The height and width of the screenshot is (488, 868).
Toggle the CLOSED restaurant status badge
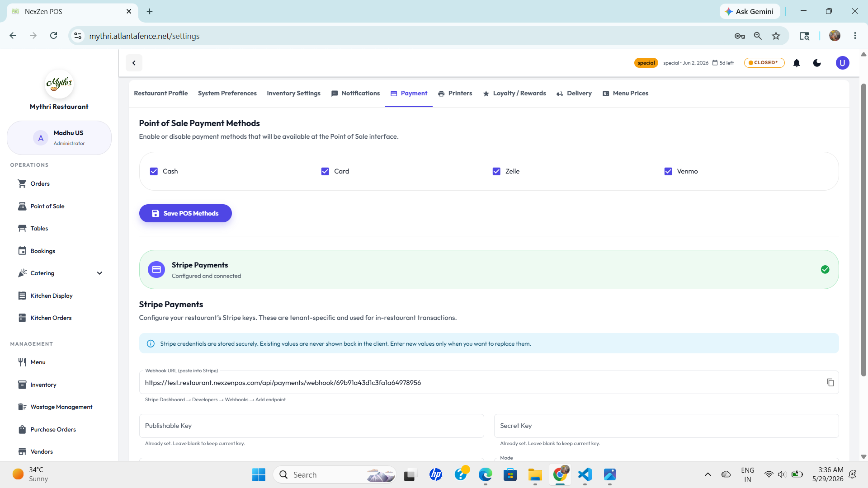click(764, 63)
